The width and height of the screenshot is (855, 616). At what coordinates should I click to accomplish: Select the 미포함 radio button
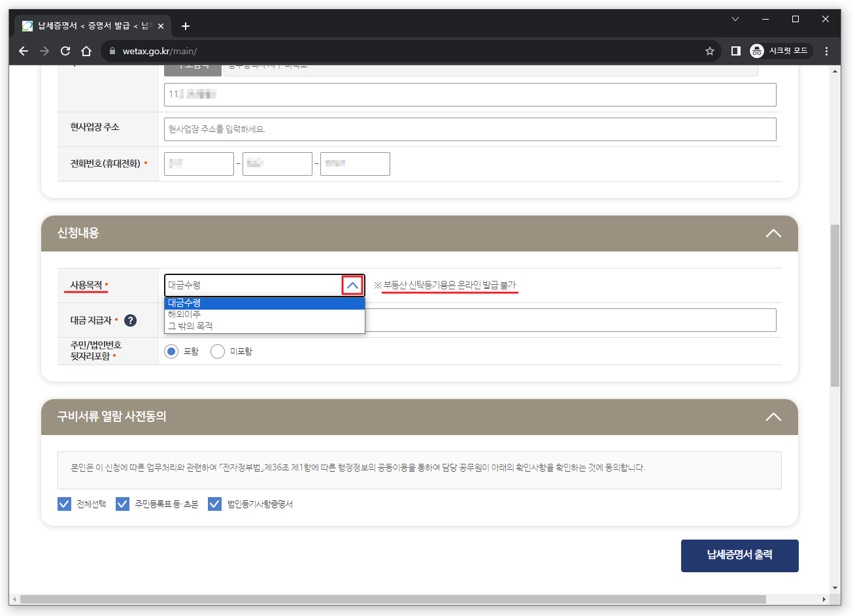point(218,351)
